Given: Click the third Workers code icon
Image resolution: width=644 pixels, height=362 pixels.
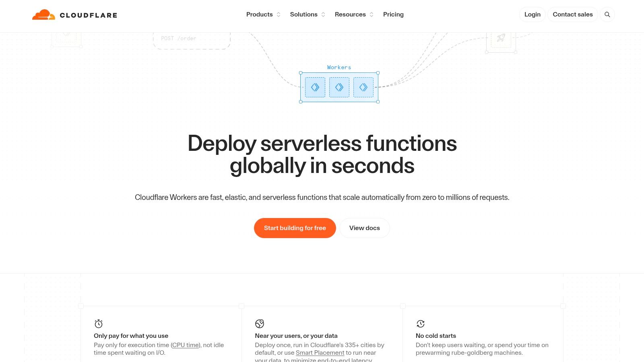Looking at the screenshot, I should tap(363, 87).
